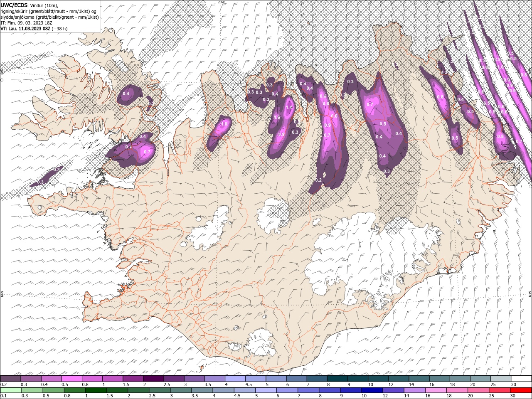Viewport: 532px width, 399px height.
Task: Click the '0.2' label under the snow legend
Action: [x=4, y=384]
